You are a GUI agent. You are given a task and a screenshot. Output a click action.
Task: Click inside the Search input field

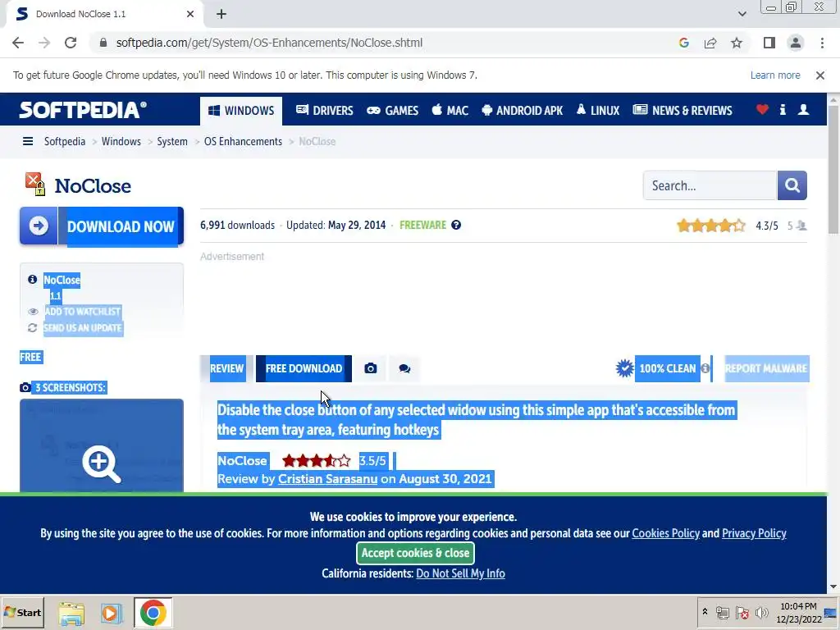click(x=710, y=186)
